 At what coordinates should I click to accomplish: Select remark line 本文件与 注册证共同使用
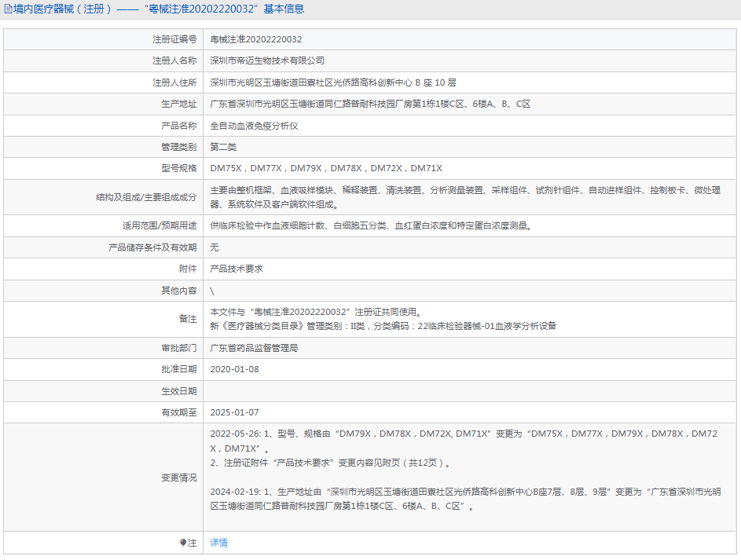tap(317, 312)
